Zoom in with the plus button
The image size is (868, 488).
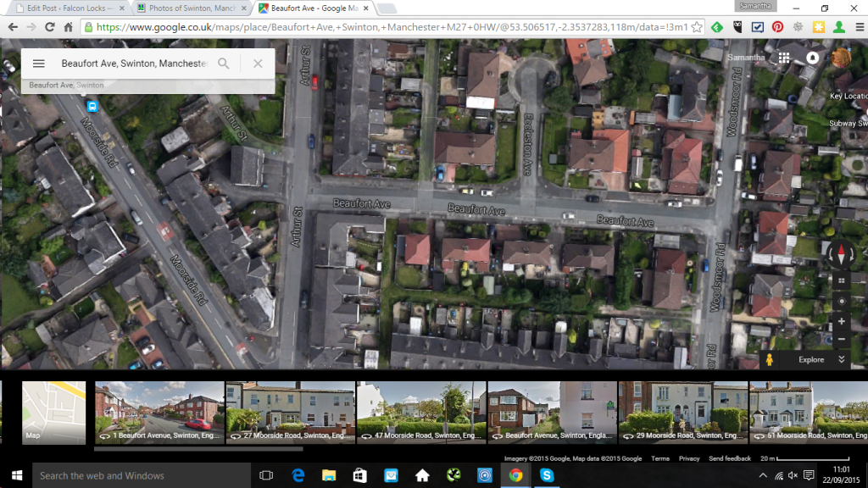pyautogui.click(x=841, y=322)
